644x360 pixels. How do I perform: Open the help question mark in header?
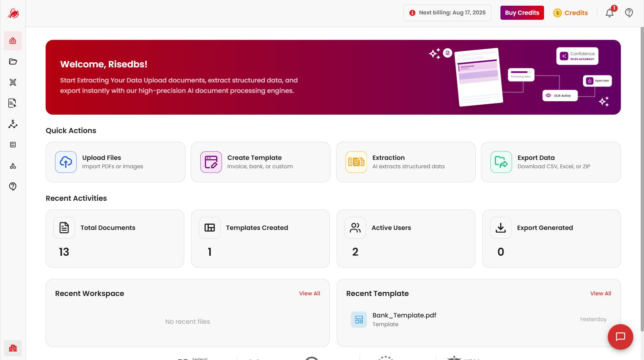click(x=629, y=13)
